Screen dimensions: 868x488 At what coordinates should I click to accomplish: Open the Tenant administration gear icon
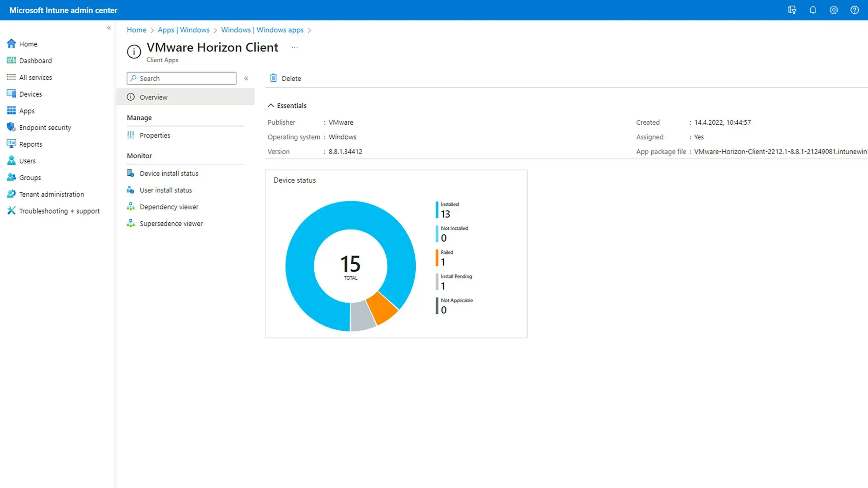click(11, 194)
